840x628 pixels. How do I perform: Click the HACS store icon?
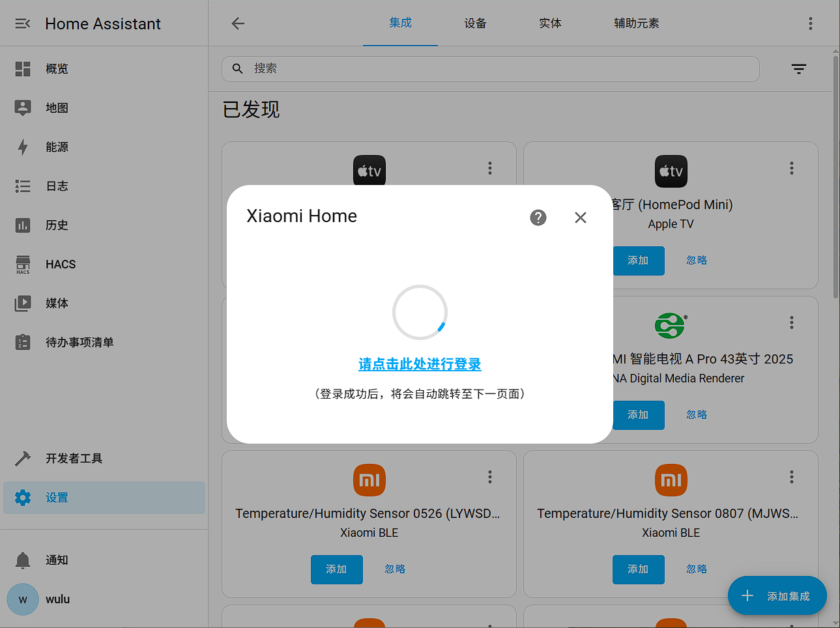23,264
